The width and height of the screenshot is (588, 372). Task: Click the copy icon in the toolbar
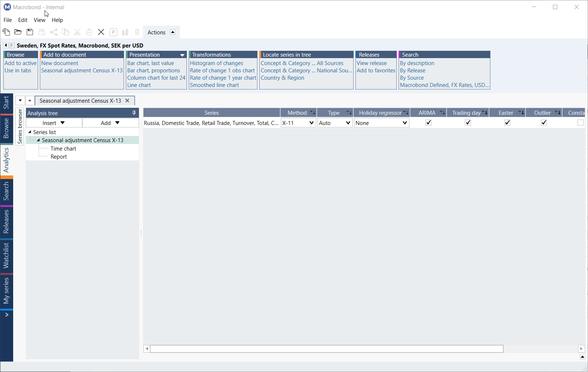point(65,32)
